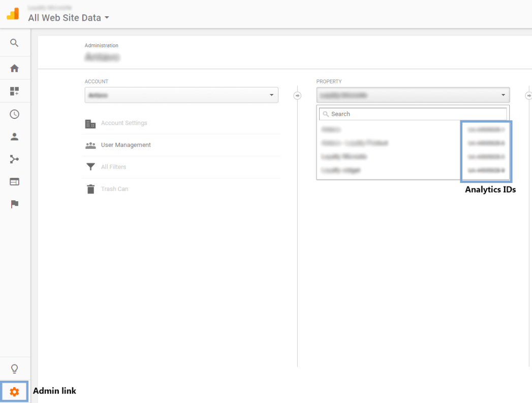Open Account Settings link
The height and width of the screenshot is (403, 532).
pyautogui.click(x=124, y=123)
